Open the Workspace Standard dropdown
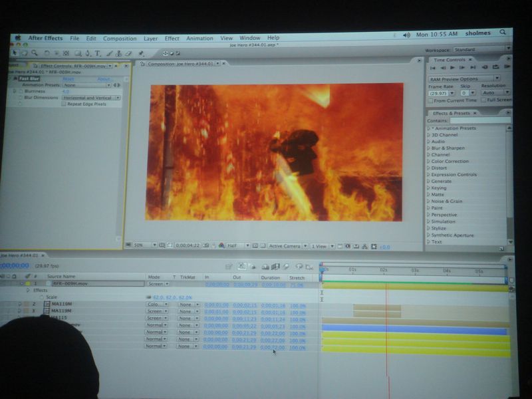Screen dimensions: 532x399 [483, 49]
